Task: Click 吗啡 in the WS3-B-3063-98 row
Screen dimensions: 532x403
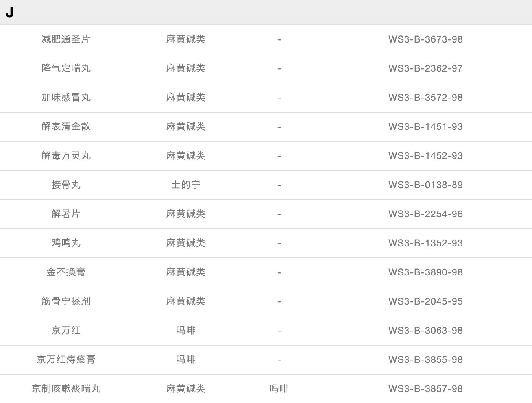Action: tap(186, 331)
